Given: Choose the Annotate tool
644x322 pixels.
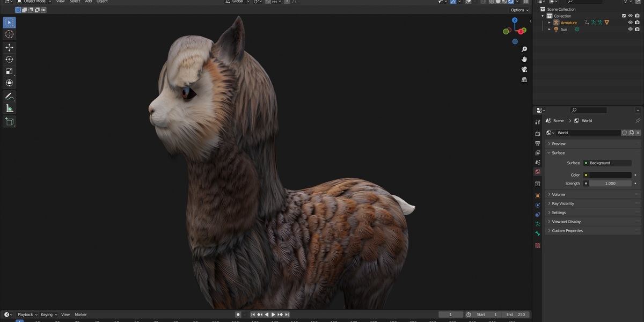Looking at the screenshot, I should (9, 97).
